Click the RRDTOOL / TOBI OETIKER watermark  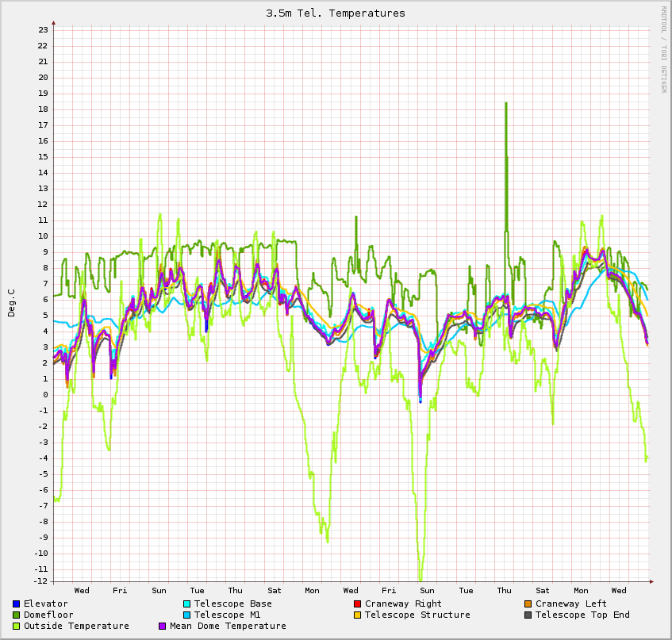pos(663,49)
